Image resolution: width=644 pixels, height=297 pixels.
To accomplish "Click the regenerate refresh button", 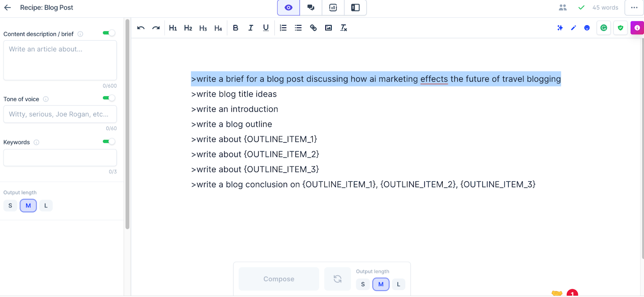I will 338,279.
